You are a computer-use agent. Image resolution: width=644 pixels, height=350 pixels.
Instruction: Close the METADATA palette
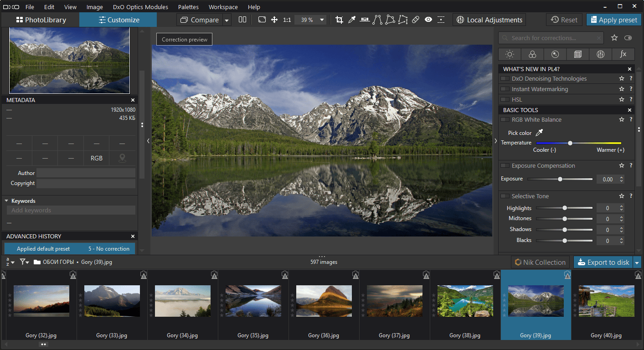click(x=133, y=100)
